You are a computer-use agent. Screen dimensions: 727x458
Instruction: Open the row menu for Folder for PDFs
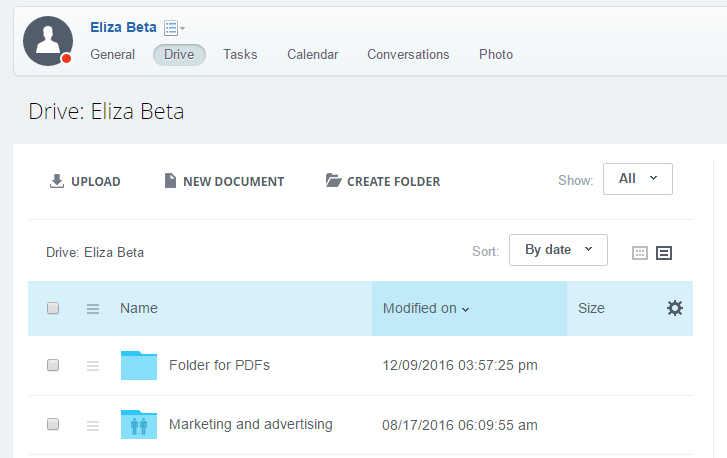[93, 366]
